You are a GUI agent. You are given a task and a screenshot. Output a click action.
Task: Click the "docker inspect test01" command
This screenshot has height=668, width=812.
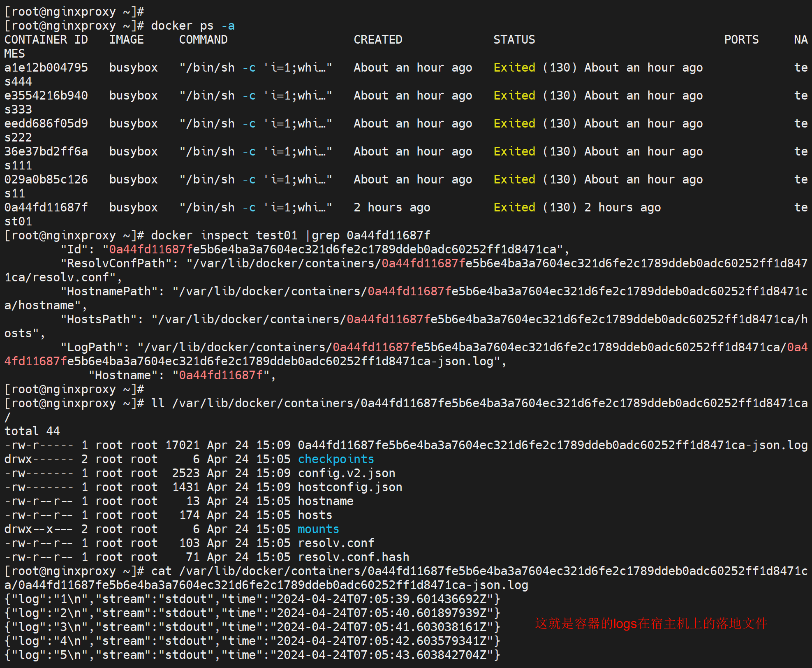pyautogui.click(x=224, y=235)
